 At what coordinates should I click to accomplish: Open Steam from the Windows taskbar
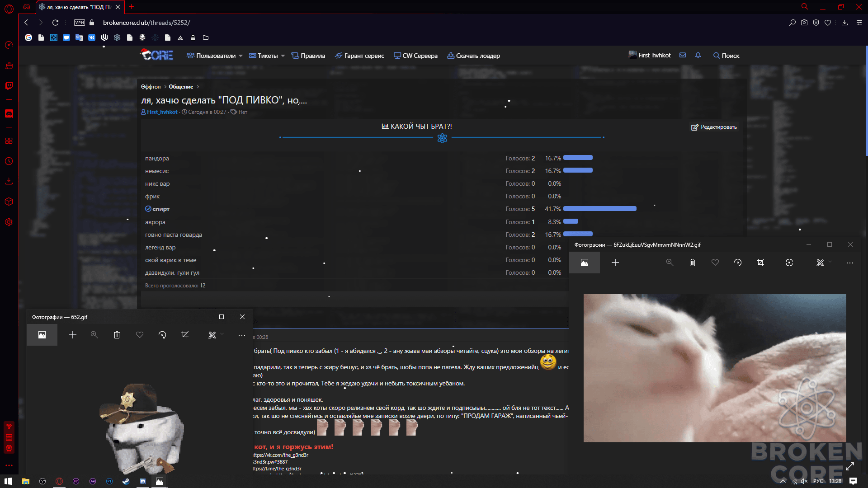(126, 481)
